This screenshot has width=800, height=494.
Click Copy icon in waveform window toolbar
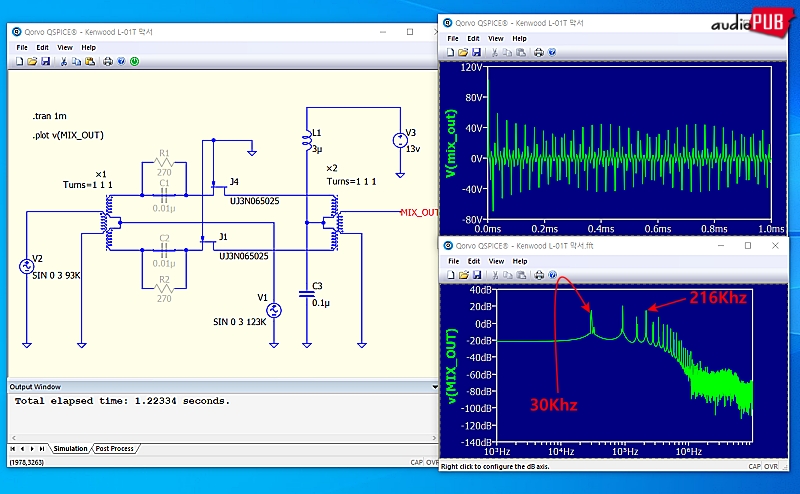[x=507, y=53]
